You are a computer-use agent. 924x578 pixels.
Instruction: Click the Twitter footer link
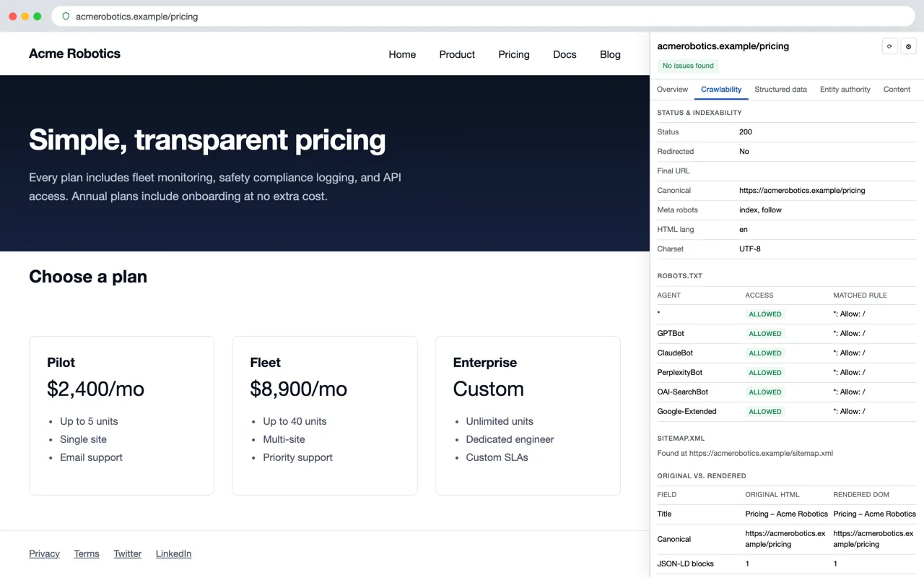click(x=127, y=553)
